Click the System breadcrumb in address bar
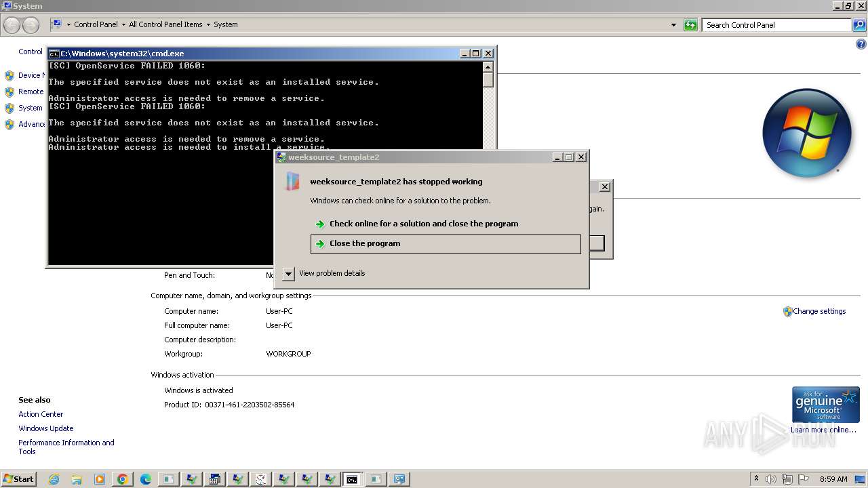This screenshot has width=868, height=488. coord(226,24)
